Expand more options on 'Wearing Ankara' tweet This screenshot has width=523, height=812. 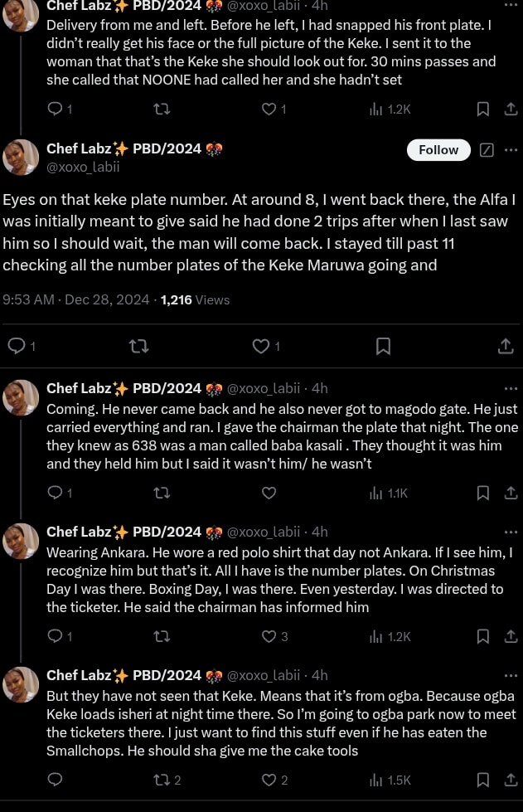[x=511, y=532]
